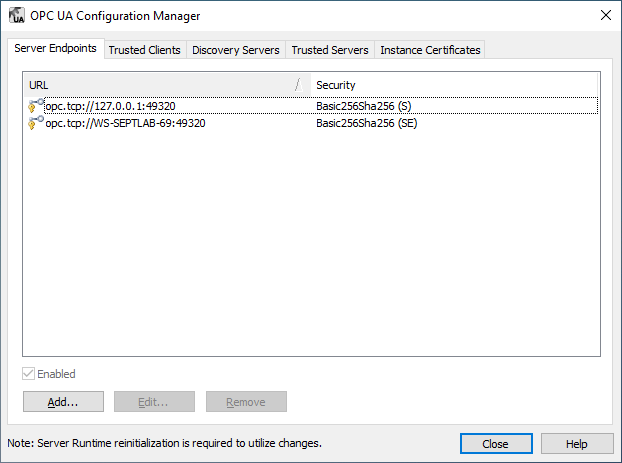This screenshot has width=622, height=463.
Task: Click the Close button at the bottom
Action: 495,443
